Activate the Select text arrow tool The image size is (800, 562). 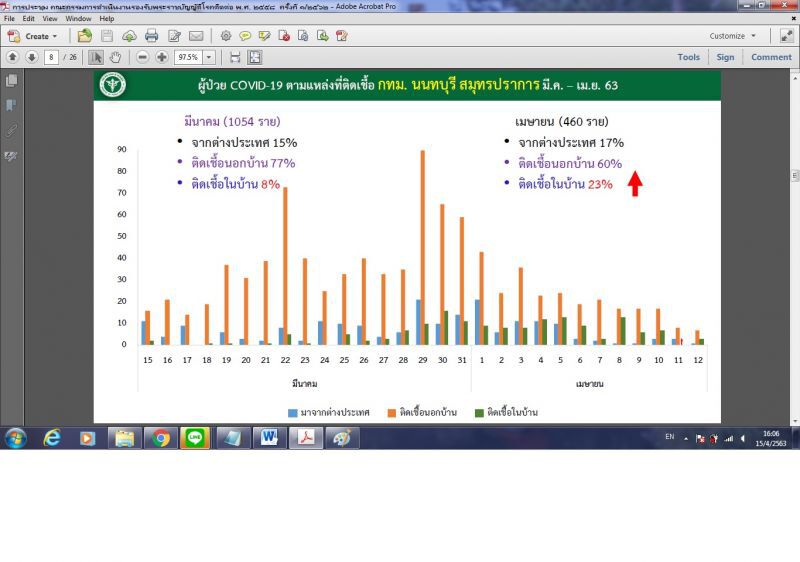95,57
